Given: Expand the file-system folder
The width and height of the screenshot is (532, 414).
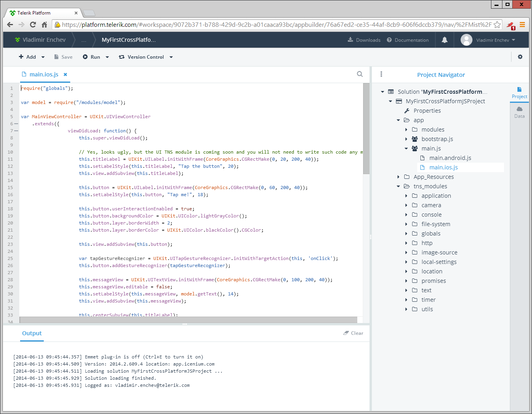Looking at the screenshot, I should pyautogui.click(x=406, y=224).
